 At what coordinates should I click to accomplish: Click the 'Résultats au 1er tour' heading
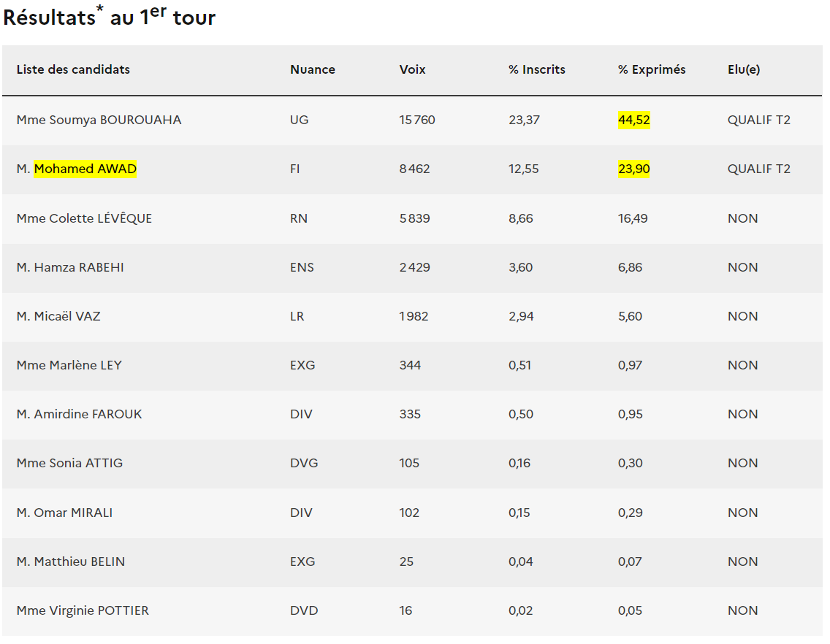[110, 18]
